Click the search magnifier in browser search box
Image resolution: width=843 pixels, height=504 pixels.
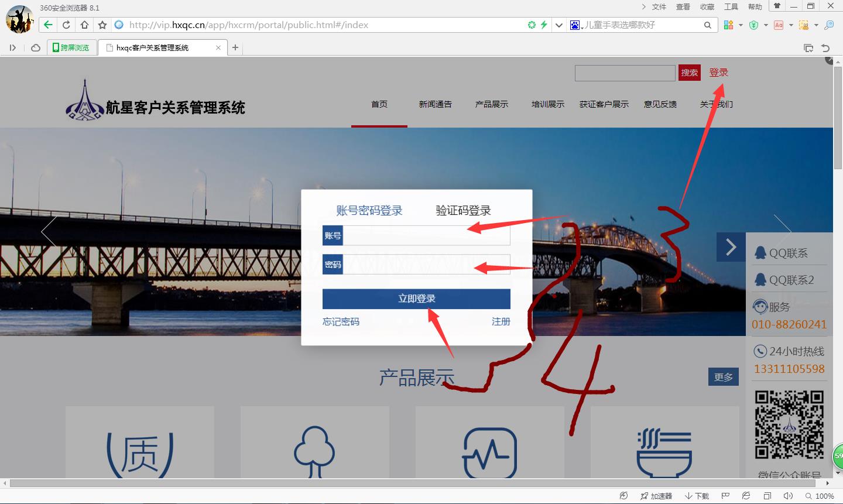pos(707,25)
